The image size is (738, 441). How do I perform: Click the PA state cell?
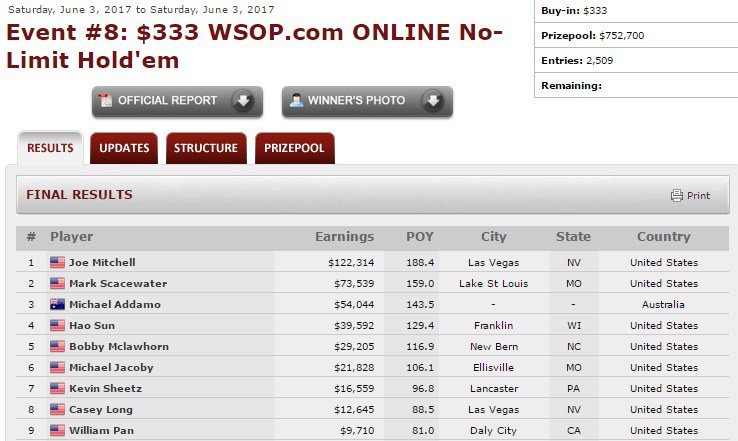point(574,389)
